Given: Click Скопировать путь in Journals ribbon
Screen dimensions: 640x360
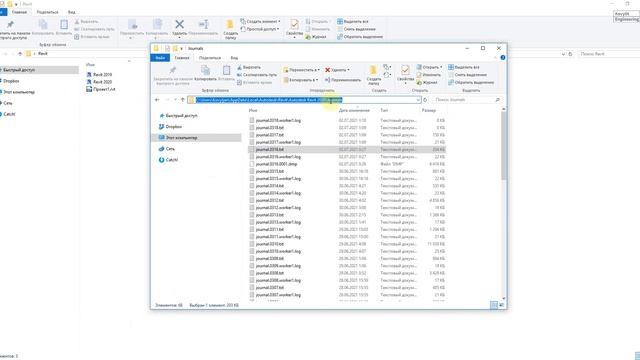Looking at the screenshot, I should point(257,75).
